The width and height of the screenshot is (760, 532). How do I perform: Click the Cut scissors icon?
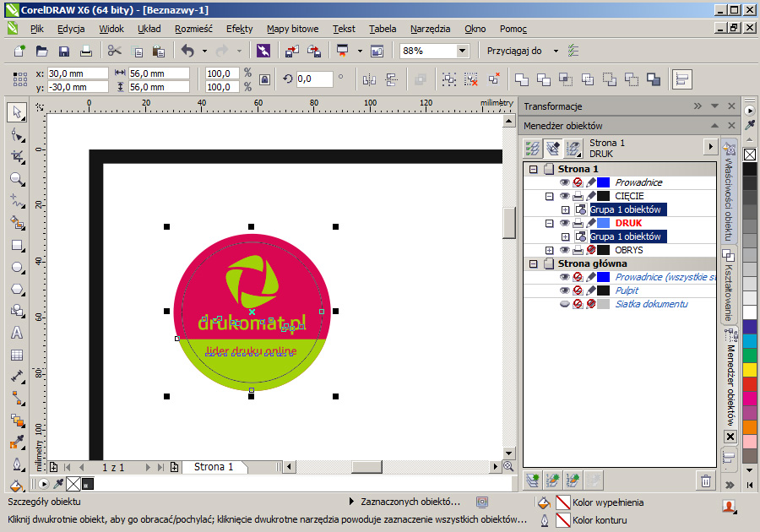pos(115,51)
